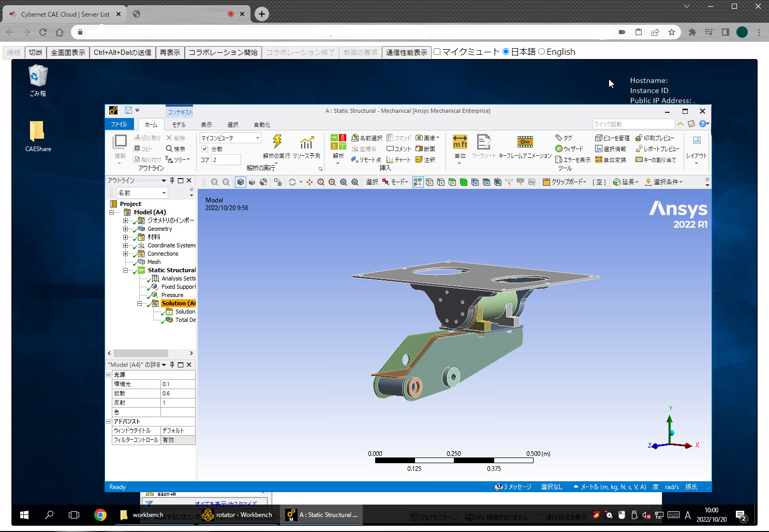Click the units (m ft) icon

point(460,142)
